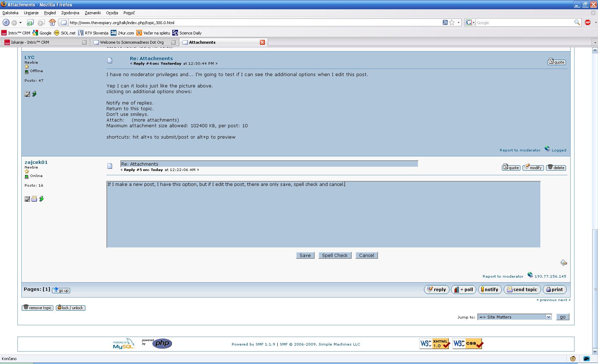598x364 pixels.
Task: Click the RSS feed icon in address bar
Action: pos(445,22)
